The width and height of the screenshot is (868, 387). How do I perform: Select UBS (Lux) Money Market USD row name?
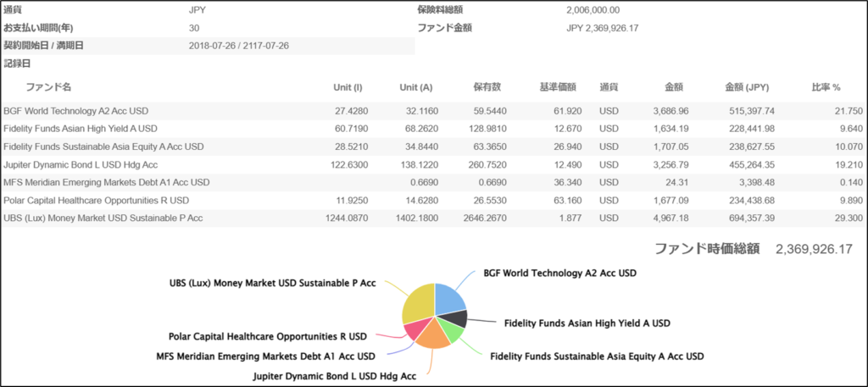pos(103,218)
